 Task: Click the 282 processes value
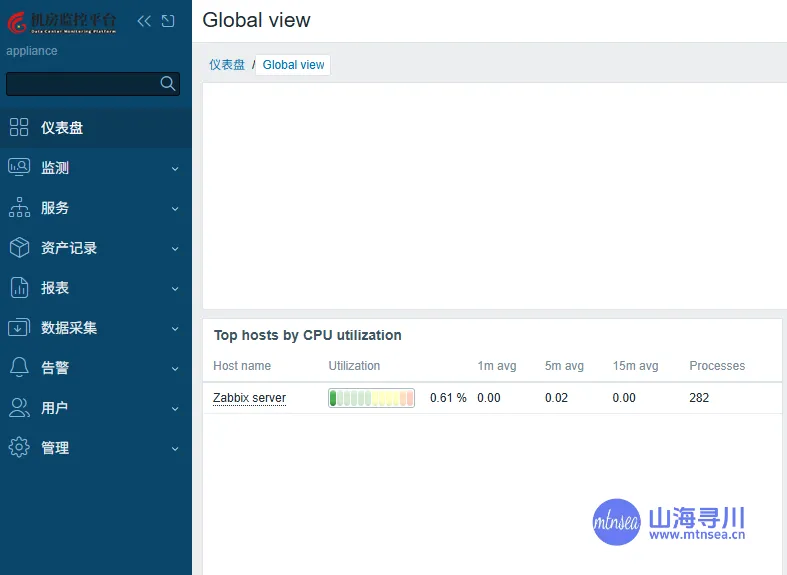(699, 398)
